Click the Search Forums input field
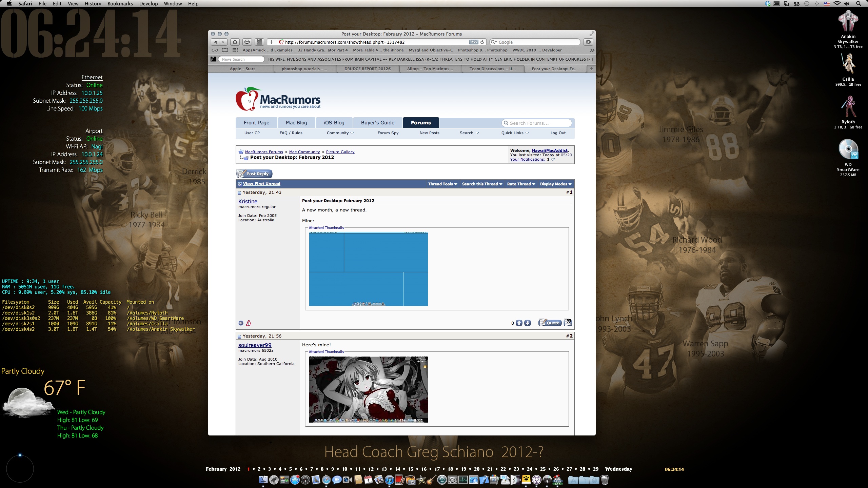868x488 pixels. tap(536, 123)
